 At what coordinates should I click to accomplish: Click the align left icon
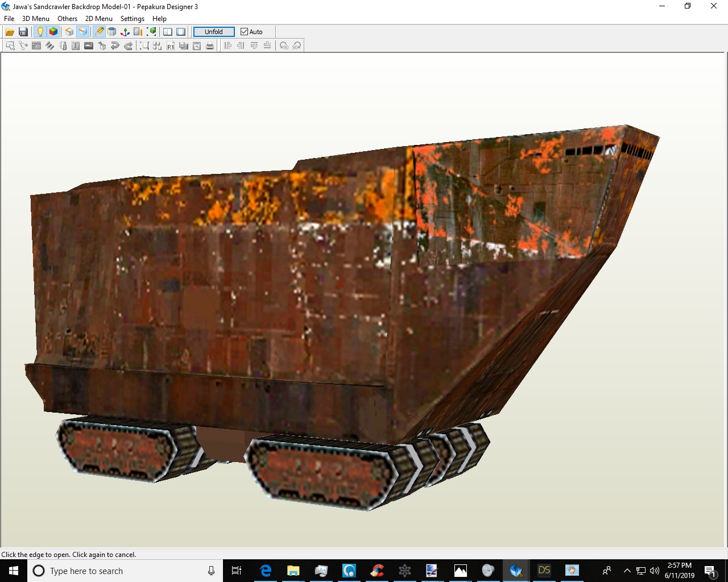tap(227, 45)
